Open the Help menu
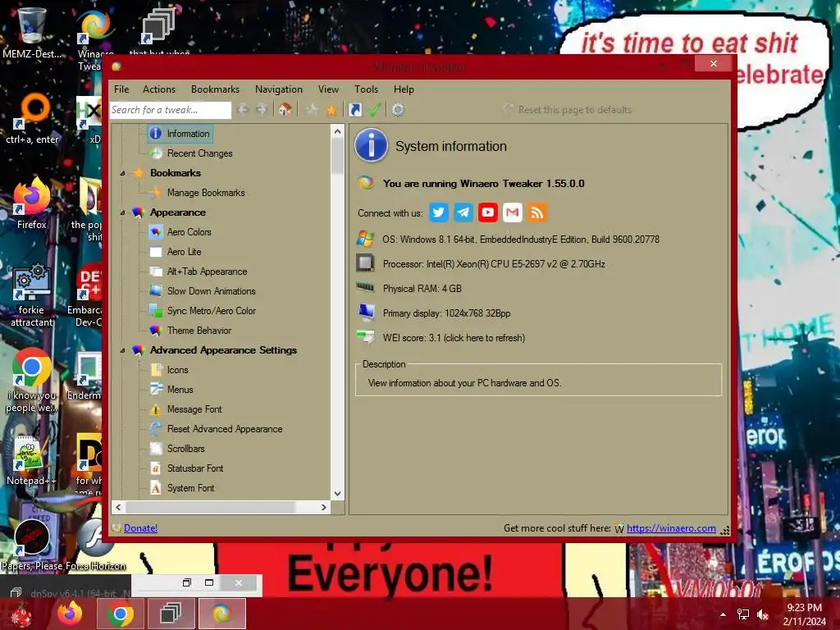Image resolution: width=840 pixels, height=630 pixels. click(404, 89)
